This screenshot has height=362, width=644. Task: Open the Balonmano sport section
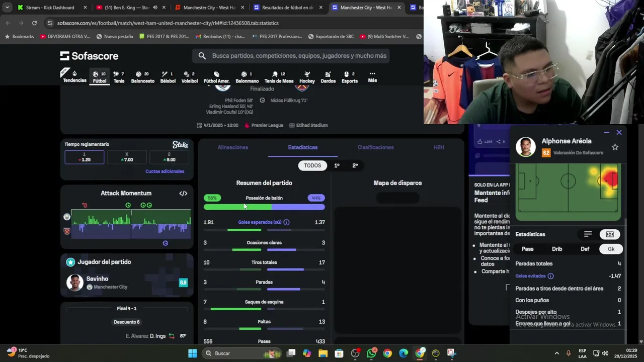247,76
